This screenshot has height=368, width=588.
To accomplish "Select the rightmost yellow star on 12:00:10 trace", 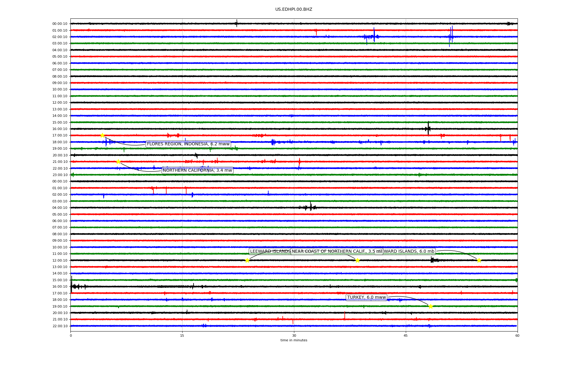I will point(479,260).
